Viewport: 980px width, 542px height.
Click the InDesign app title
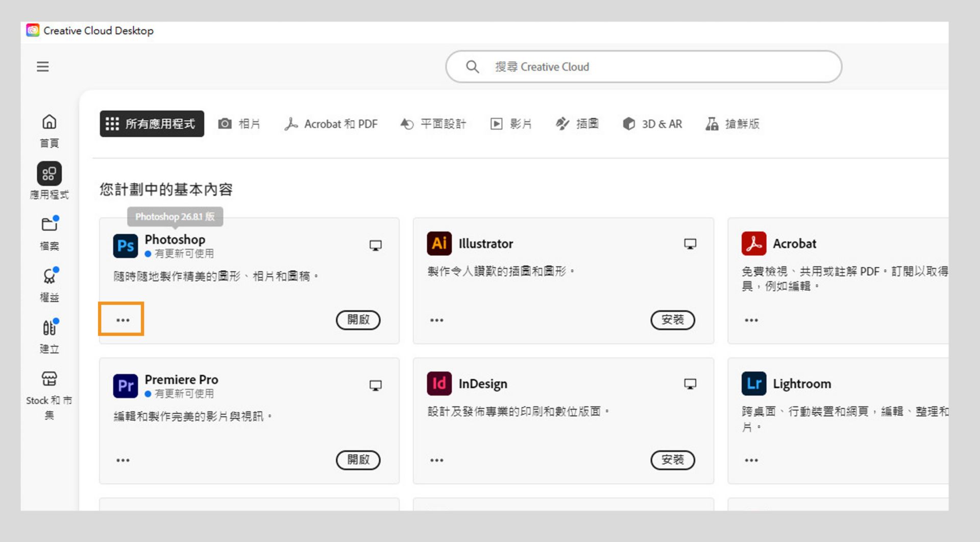click(x=483, y=384)
